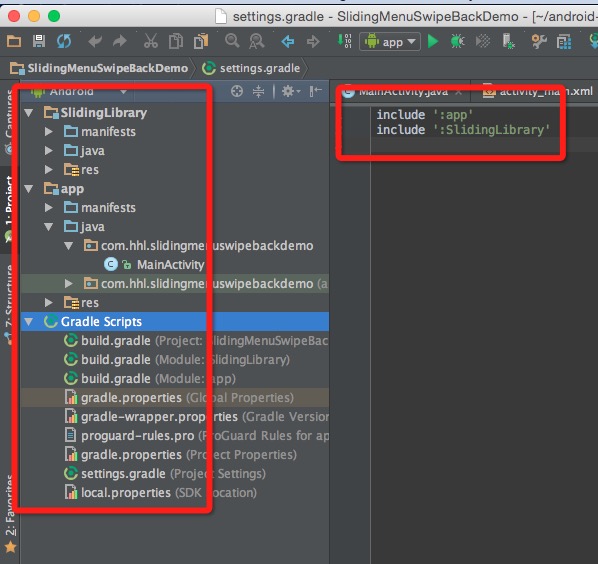Click the include ':SlidingLibrary' code line
The width and height of the screenshot is (598, 564).
[x=463, y=130]
